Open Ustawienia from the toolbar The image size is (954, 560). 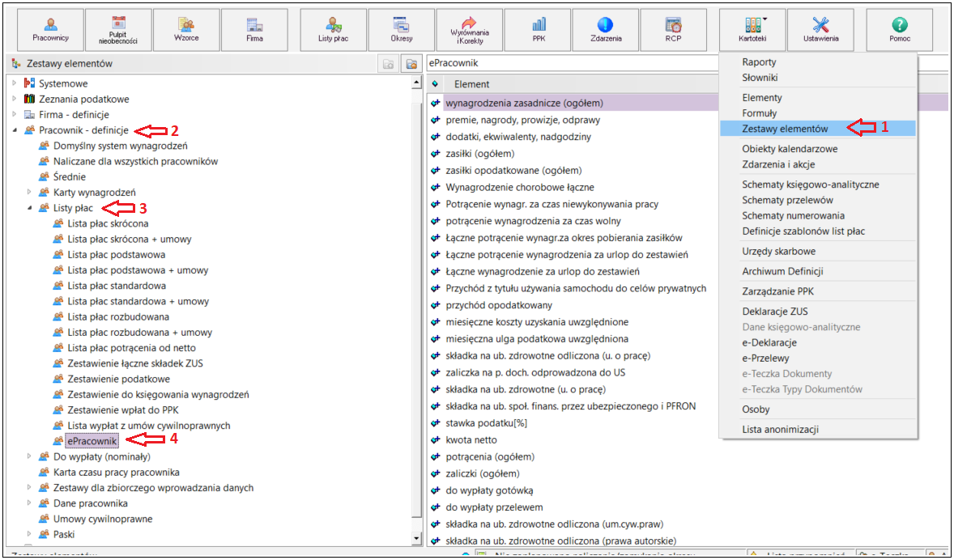tap(820, 30)
